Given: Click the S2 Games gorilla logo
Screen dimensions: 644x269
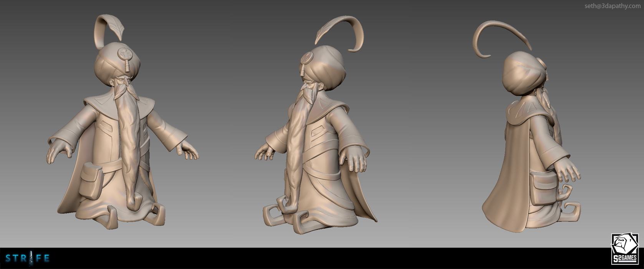Looking at the screenshot, I should coord(624,249).
